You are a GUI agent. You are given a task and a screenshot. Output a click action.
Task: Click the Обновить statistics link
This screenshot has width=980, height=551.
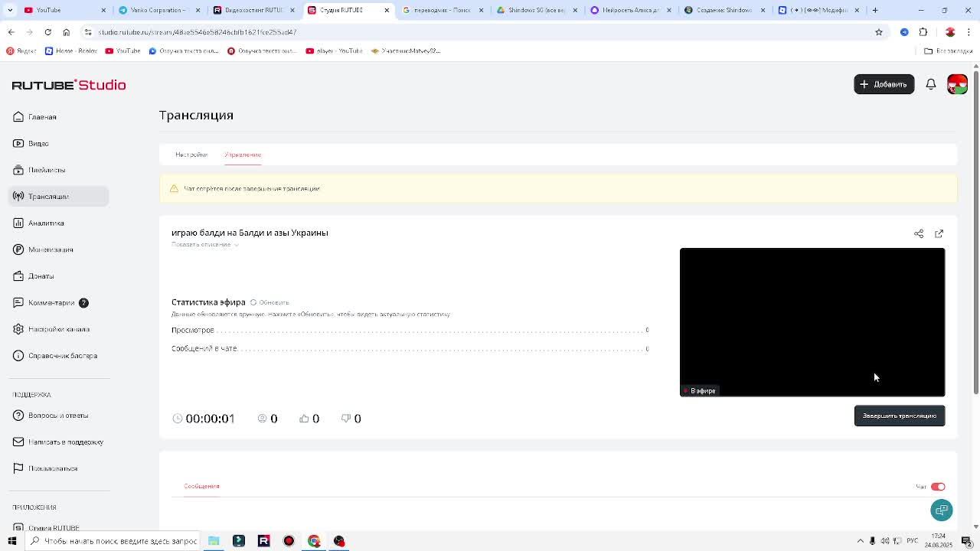(x=273, y=302)
